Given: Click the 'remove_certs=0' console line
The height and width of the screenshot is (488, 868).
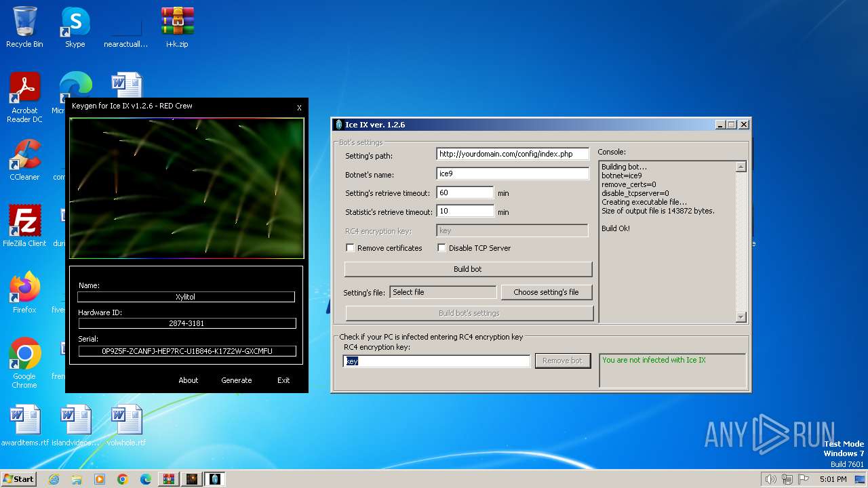Looking at the screenshot, I should [x=629, y=184].
